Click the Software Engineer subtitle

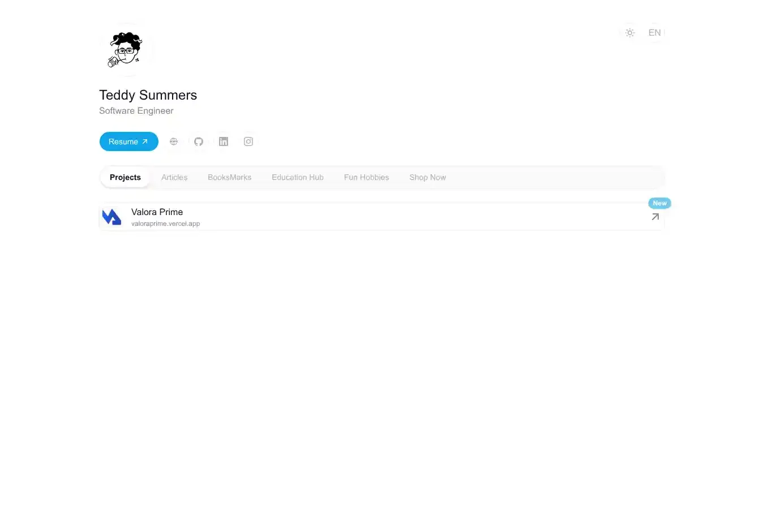point(136,111)
